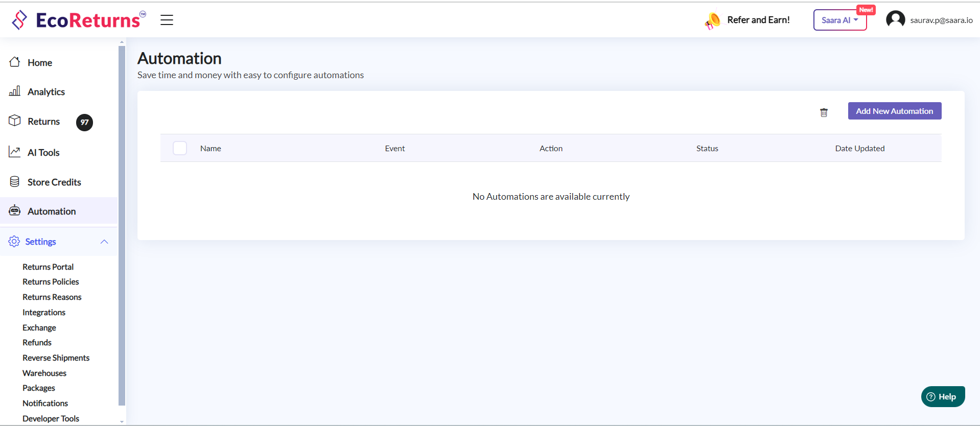Open the Help button
The image size is (980, 426).
coord(943,397)
